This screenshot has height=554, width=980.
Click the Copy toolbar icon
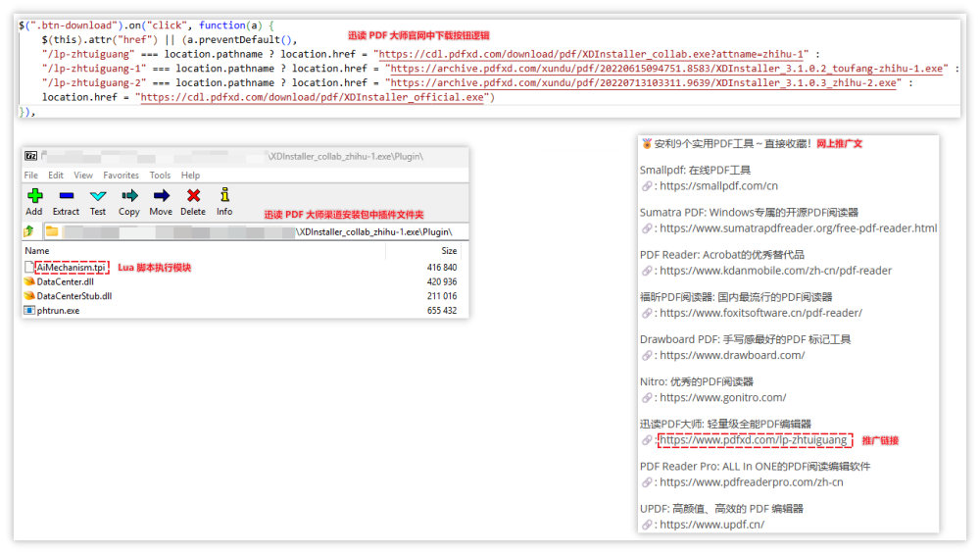click(129, 196)
